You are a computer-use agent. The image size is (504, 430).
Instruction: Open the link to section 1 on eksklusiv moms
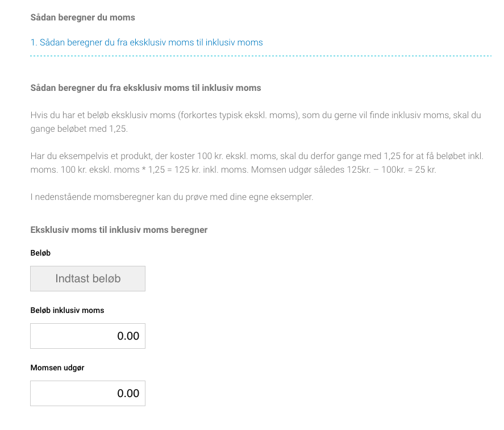click(147, 43)
